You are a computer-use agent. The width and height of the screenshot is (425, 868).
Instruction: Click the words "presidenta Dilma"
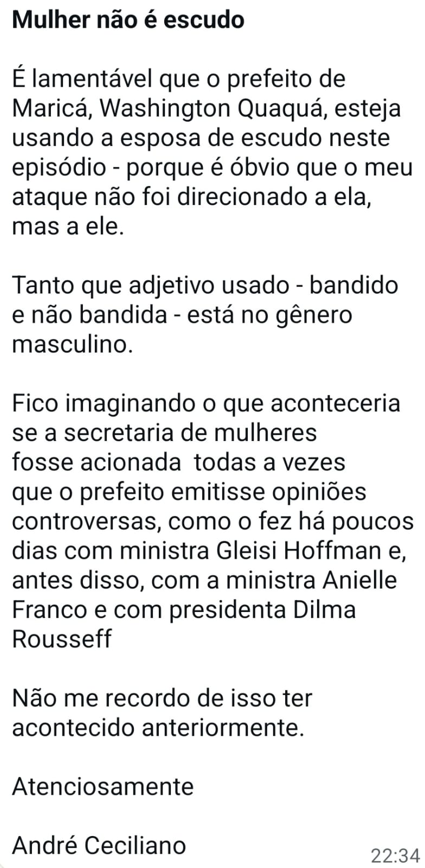(x=262, y=609)
